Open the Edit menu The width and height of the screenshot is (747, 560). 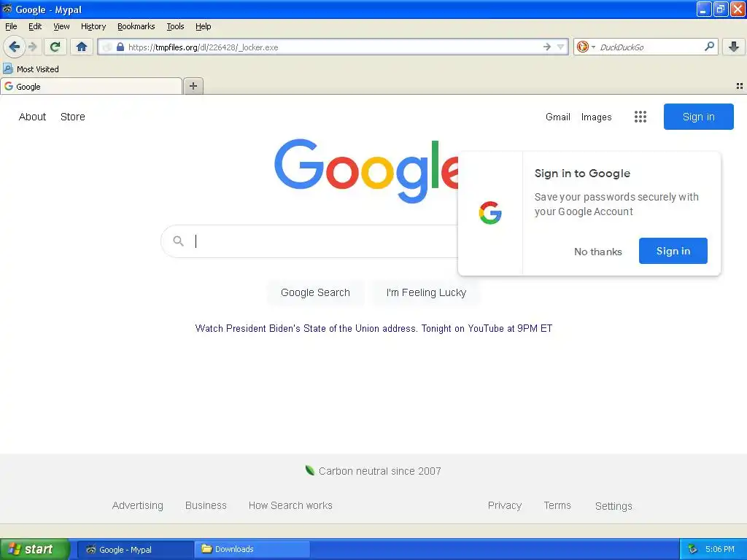point(35,26)
